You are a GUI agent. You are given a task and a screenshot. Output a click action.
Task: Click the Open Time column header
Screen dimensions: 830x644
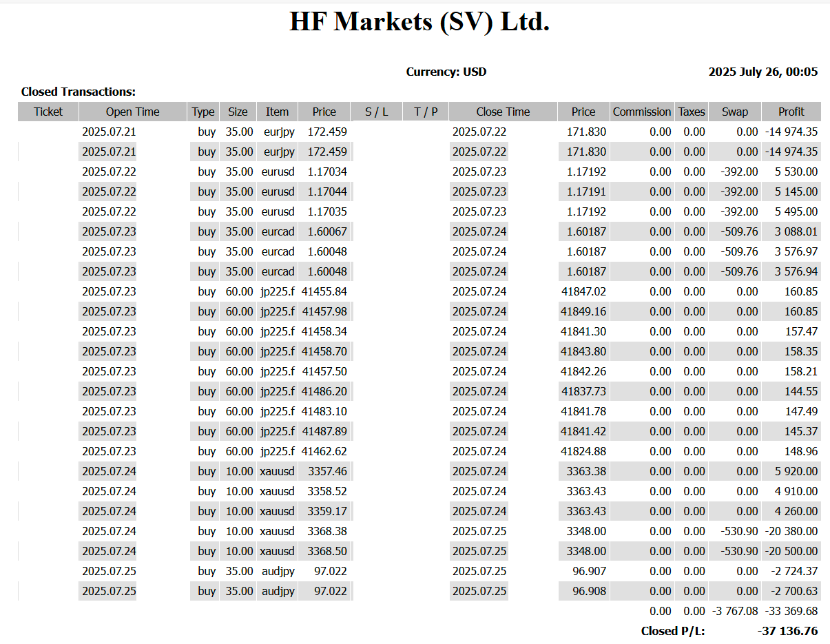pos(132,112)
